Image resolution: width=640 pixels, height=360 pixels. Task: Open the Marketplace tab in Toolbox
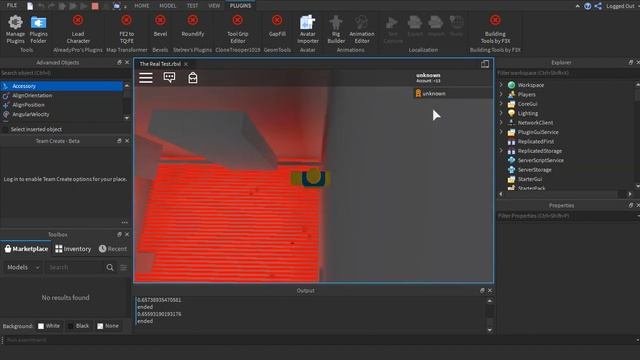coord(26,249)
